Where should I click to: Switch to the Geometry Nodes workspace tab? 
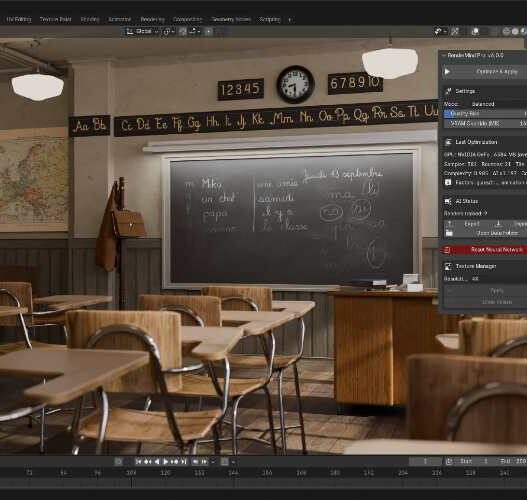tap(231, 19)
